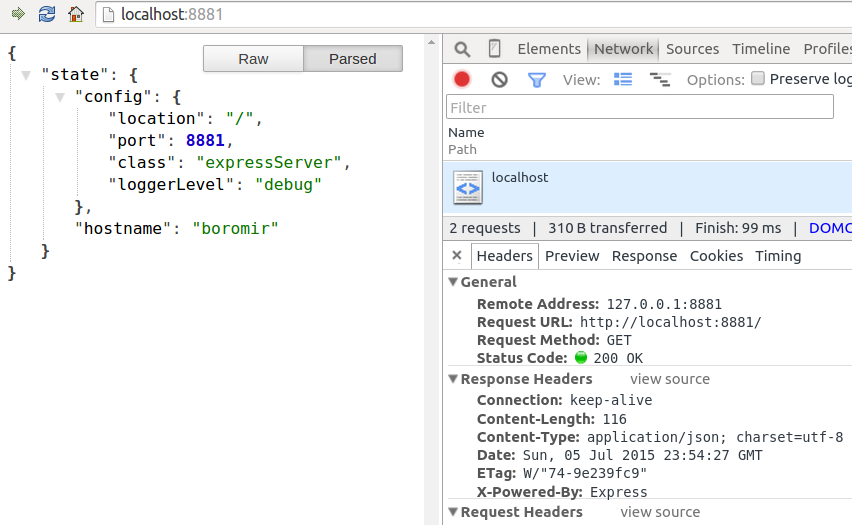Go to the browser home page icon

point(76,14)
